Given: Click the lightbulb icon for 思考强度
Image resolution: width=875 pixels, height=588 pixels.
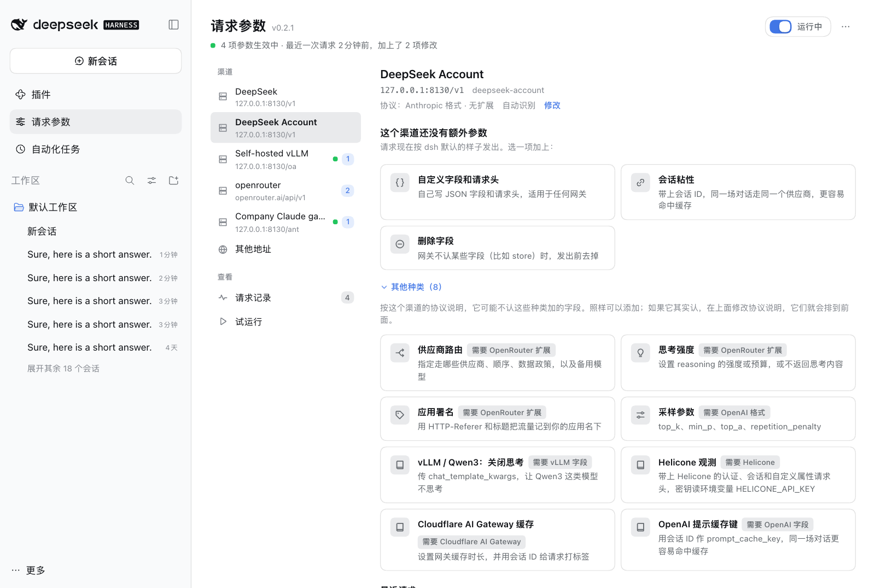Looking at the screenshot, I should click(640, 353).
